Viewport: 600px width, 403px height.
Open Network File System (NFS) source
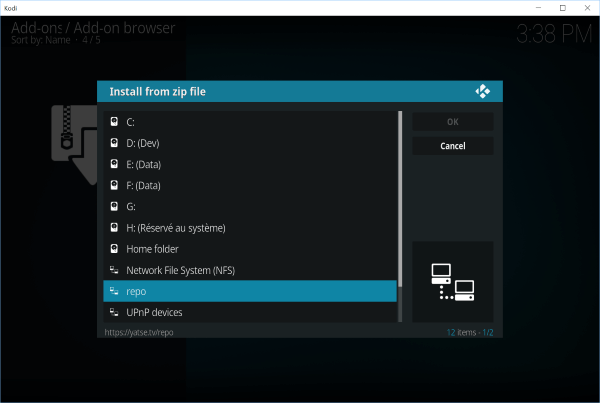(x=250, y=270)
